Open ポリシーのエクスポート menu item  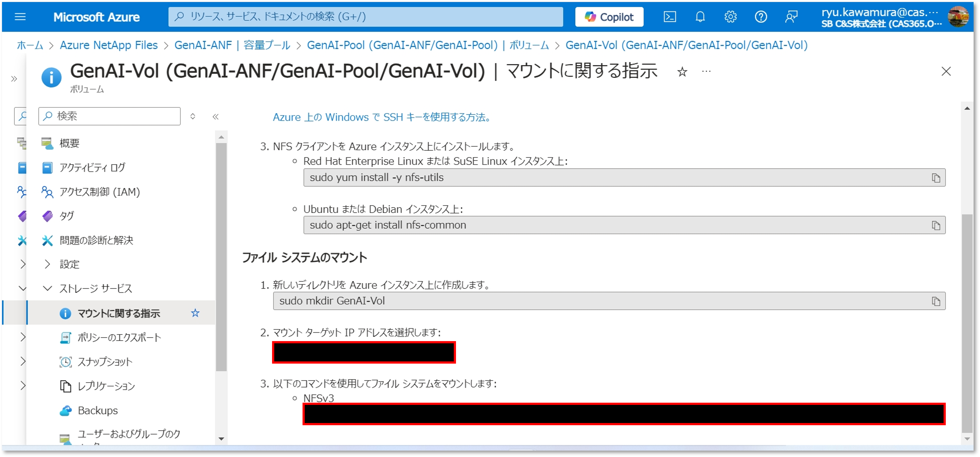point(119,338)
